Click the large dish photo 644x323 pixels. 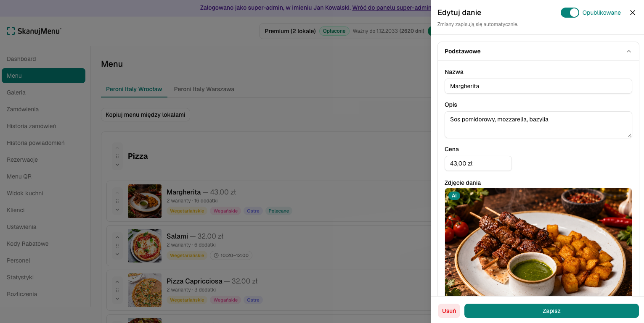click(538, 242)
